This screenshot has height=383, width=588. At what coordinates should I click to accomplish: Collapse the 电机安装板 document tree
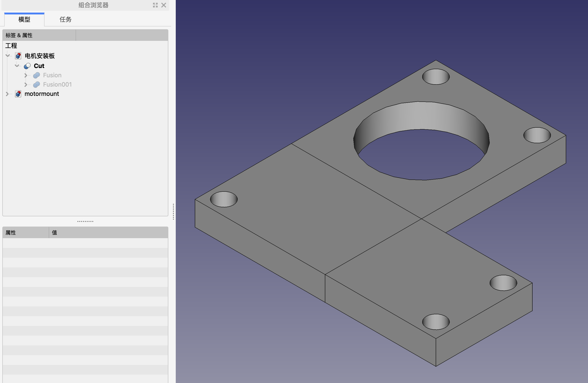coord(8,56)
